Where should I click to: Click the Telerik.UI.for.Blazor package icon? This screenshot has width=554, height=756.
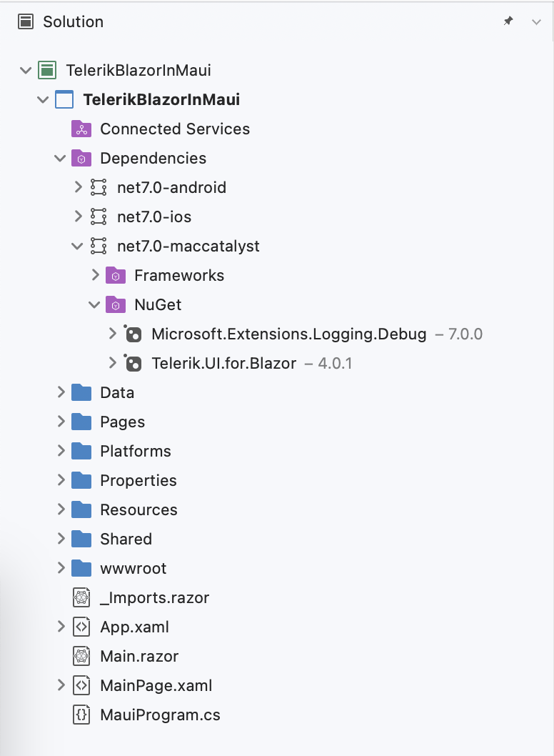pyautogui.click(x=133, y=363)
